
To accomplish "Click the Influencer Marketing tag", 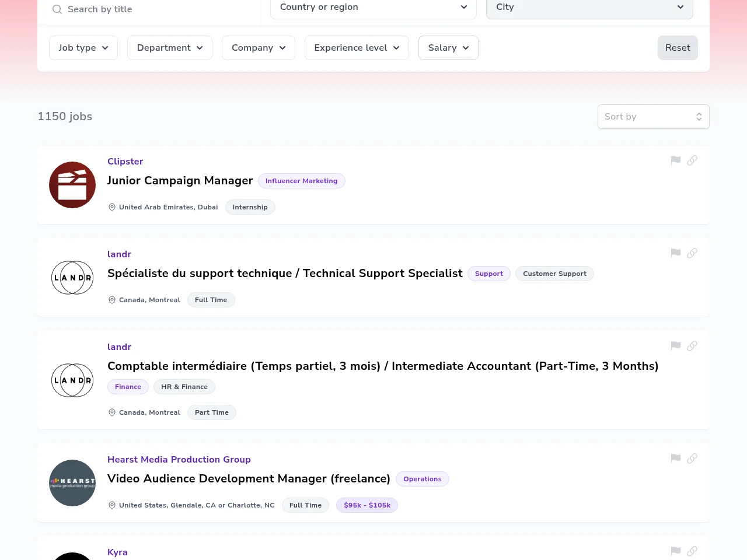I will point(302,181).
